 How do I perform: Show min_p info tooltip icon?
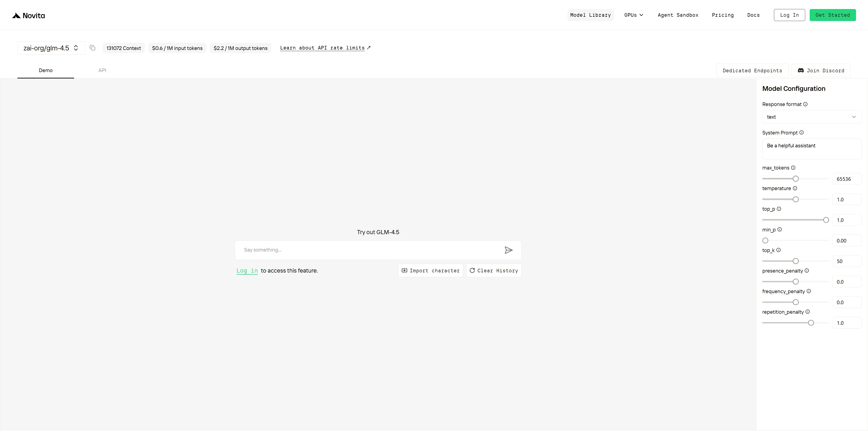pyautogui.click(x=779, y=229)
